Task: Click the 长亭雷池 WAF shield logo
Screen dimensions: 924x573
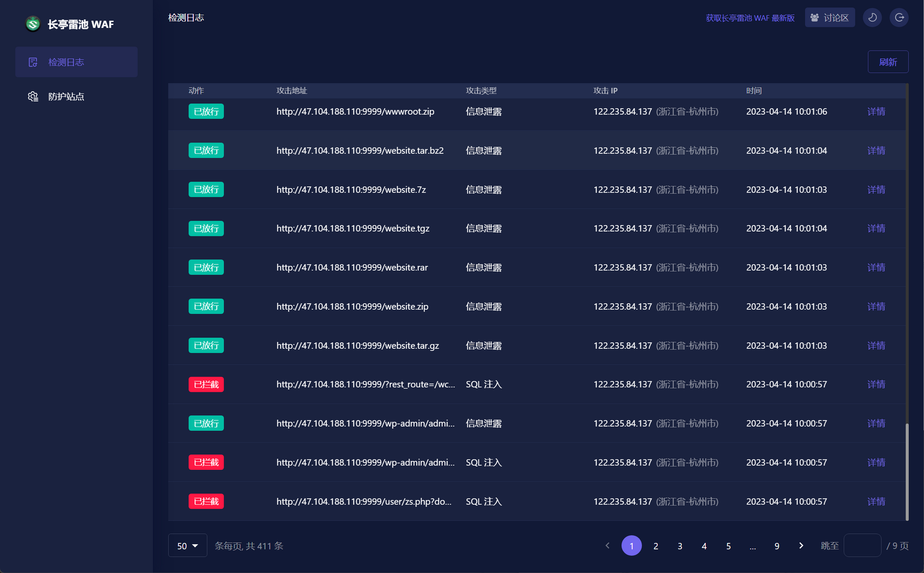Action: point(33,24)
